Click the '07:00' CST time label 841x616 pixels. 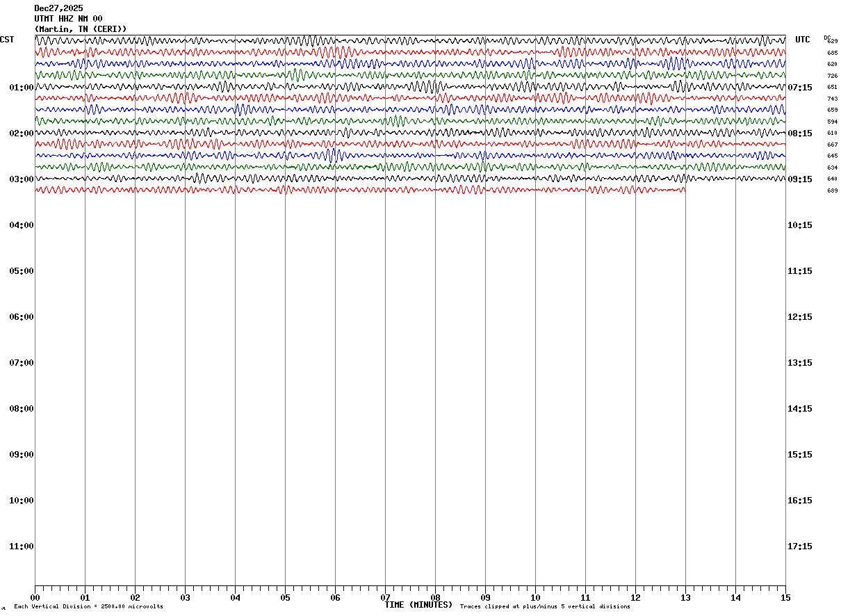point(22,363)
